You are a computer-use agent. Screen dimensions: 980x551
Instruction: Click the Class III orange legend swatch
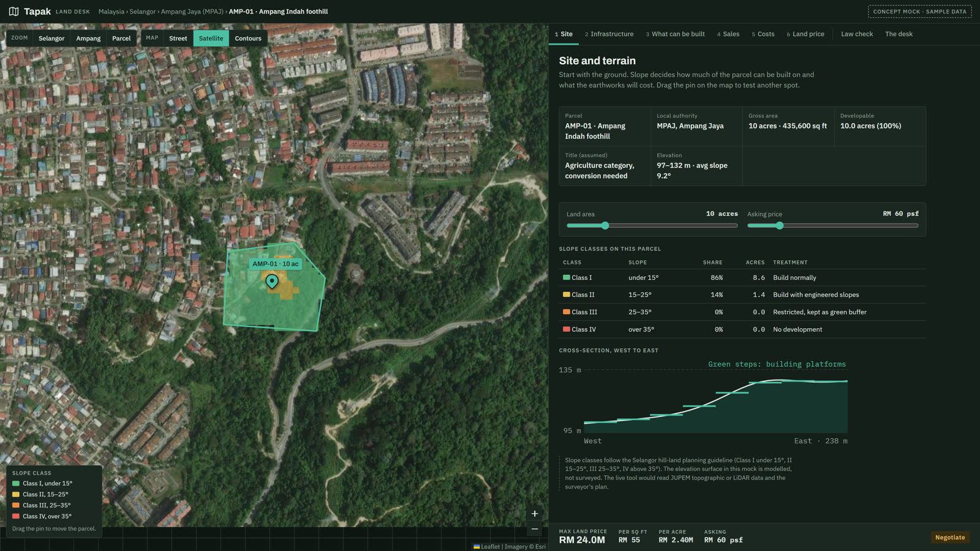pyautogui.click(x=16, y=505)
